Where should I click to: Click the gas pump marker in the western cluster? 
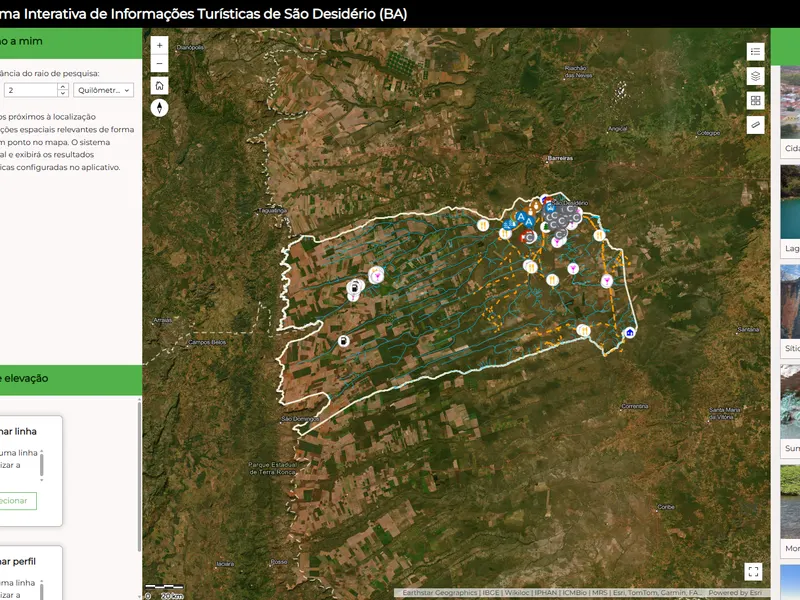point(355,288)
